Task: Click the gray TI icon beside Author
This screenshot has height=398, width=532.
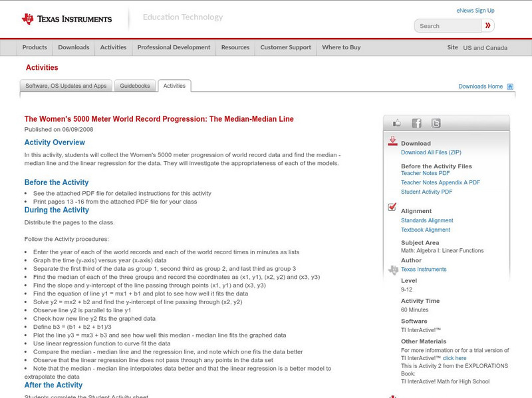Action: [393, 270]
